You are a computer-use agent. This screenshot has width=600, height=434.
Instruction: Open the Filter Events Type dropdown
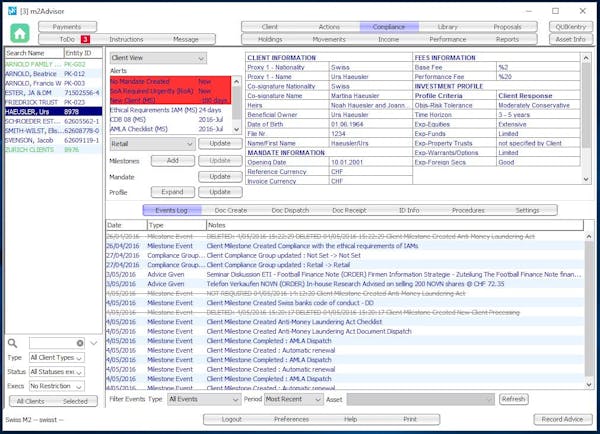click(204, 399)
